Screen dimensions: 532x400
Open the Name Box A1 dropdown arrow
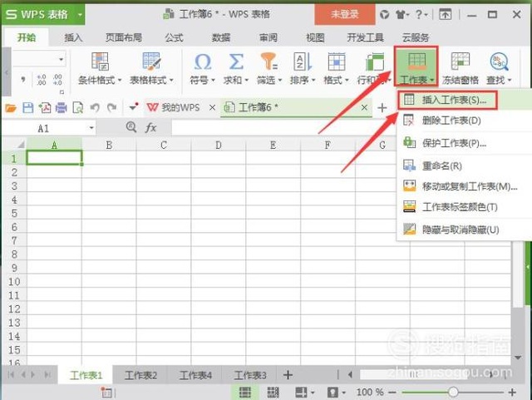(91, 128)
